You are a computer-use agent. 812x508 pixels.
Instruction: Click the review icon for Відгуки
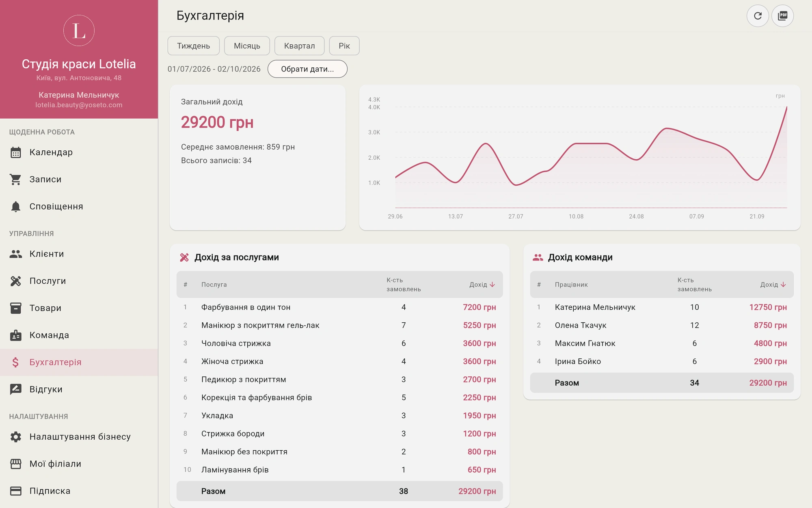coord(16,389)
